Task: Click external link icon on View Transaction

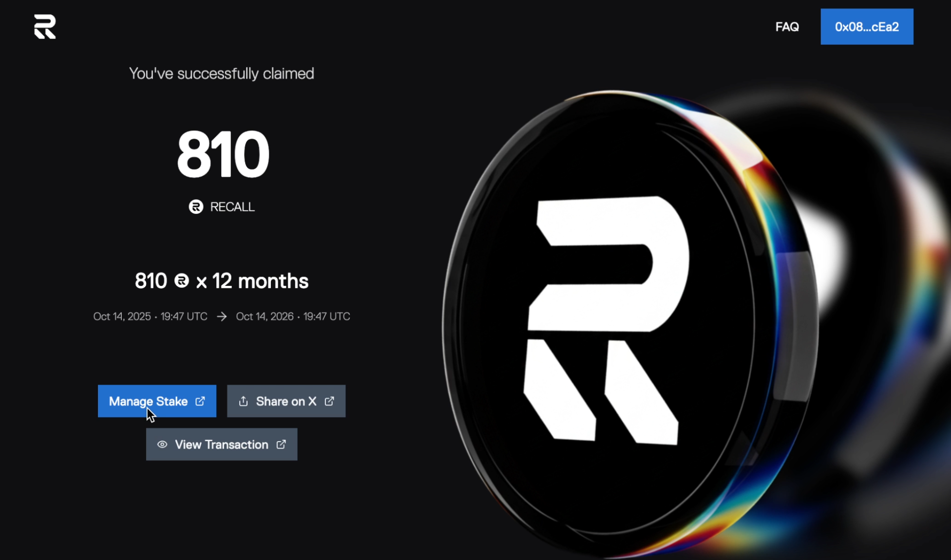Action: pyautogui.click(x=281, y=445)
